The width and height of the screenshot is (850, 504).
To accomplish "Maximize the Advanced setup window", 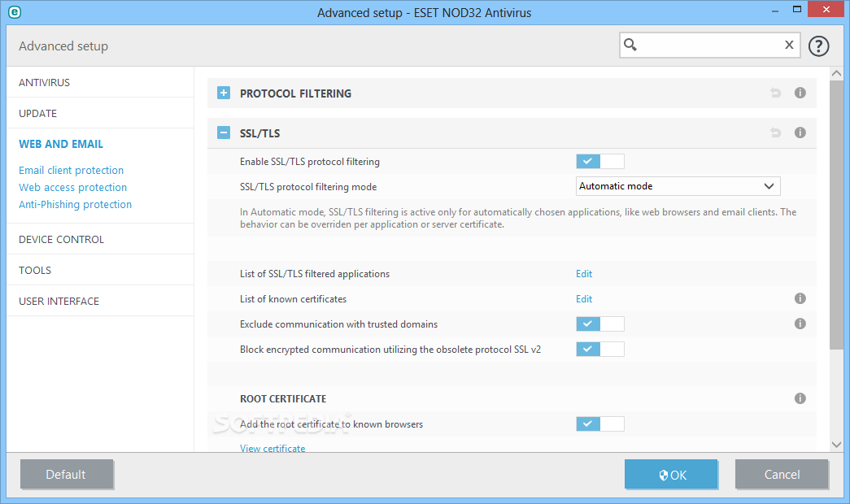I will tap(797, 9).
